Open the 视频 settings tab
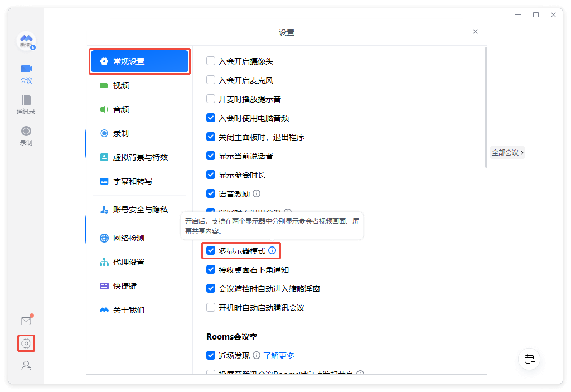 140,85
